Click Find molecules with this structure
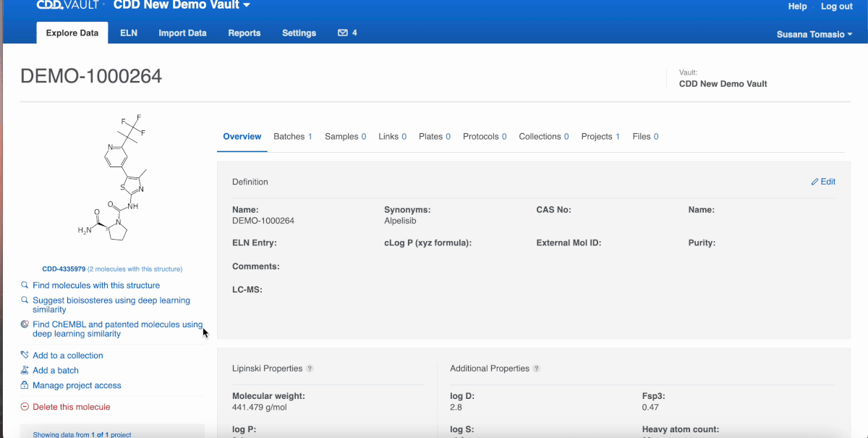The height and width of the screenshot is (438, 868). pyautogui.click(x=96, y=285)
